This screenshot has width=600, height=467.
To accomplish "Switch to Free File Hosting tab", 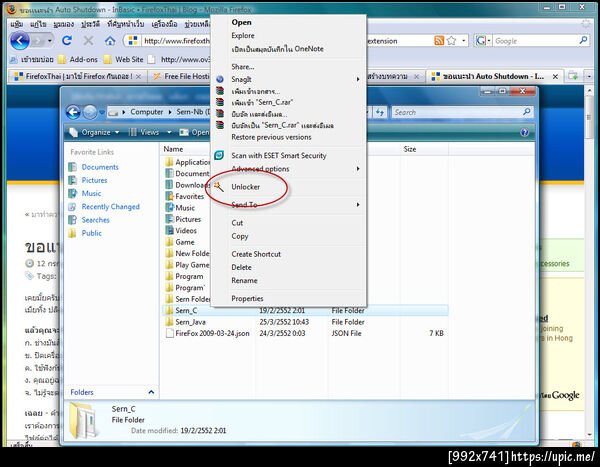I will 181,76.
